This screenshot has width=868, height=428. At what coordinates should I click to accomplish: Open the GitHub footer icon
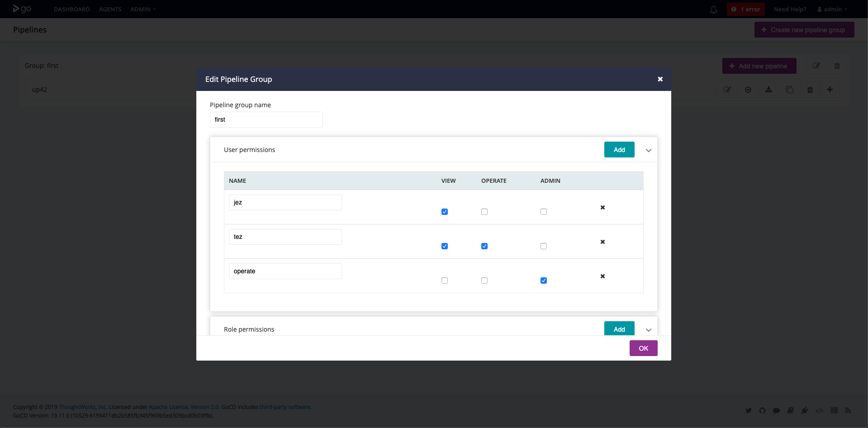pos(763,410)
